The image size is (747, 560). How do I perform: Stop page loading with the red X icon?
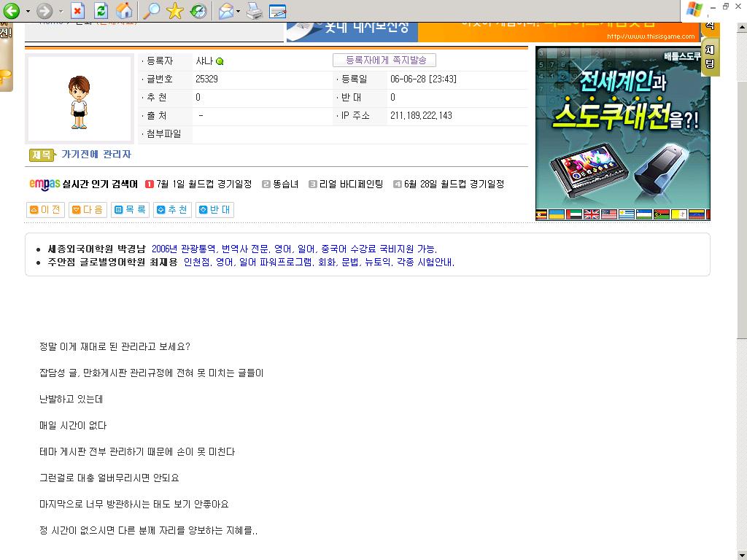point(77,10)
